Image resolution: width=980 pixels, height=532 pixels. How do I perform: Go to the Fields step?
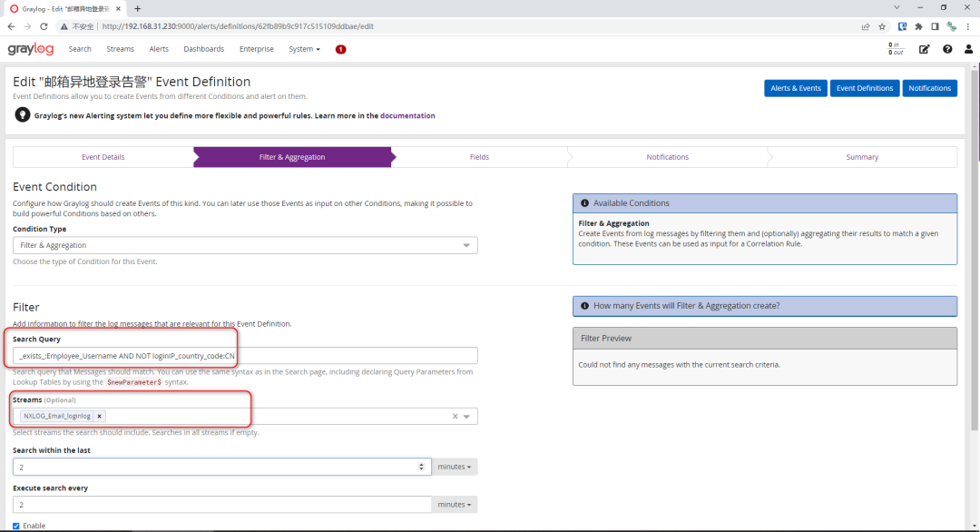coord(479,157)
